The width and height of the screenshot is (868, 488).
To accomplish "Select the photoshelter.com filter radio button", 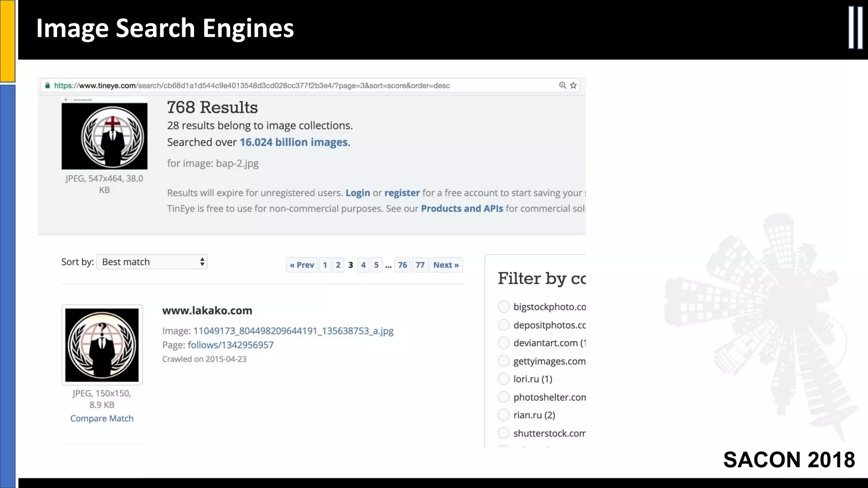I will click(504, 397).
